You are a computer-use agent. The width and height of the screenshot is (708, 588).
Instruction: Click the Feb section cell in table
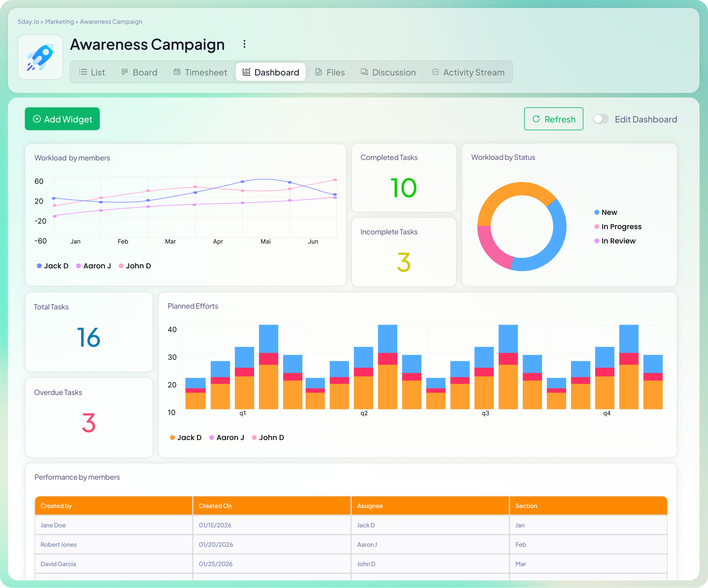pyautogui.click(x=589, y=544)
